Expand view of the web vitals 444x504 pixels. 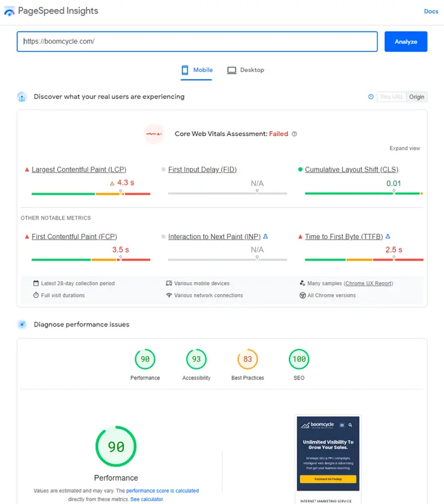tap(404, 148)
